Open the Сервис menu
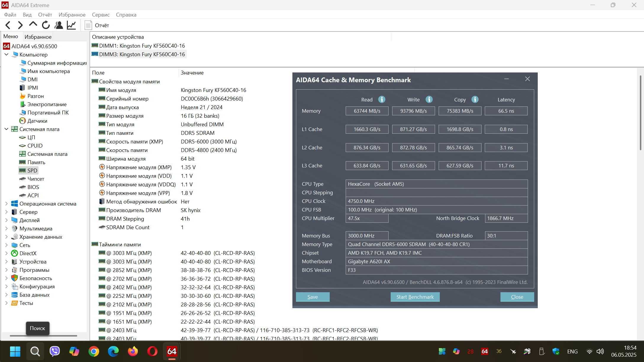The width and height of the screenshot is (644, 362). (101, 14)
